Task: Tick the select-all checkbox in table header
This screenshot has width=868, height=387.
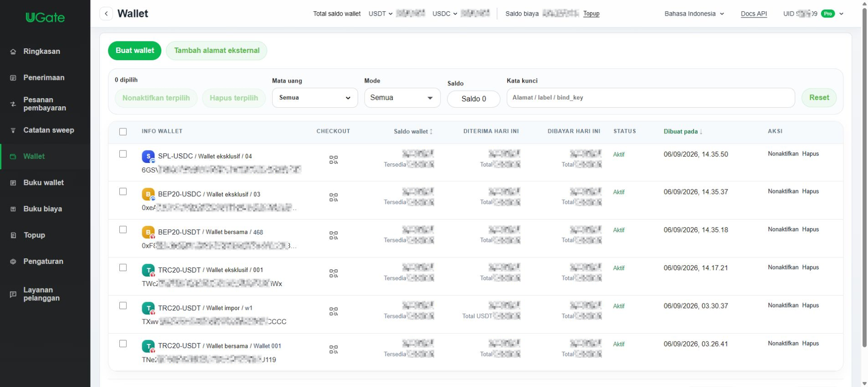Action: 123,132
